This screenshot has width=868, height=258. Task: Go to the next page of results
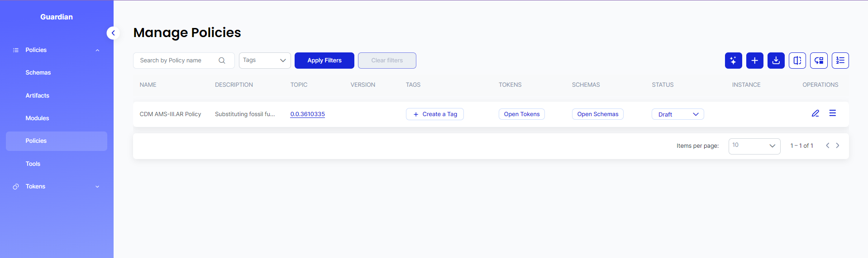(838, 145)
